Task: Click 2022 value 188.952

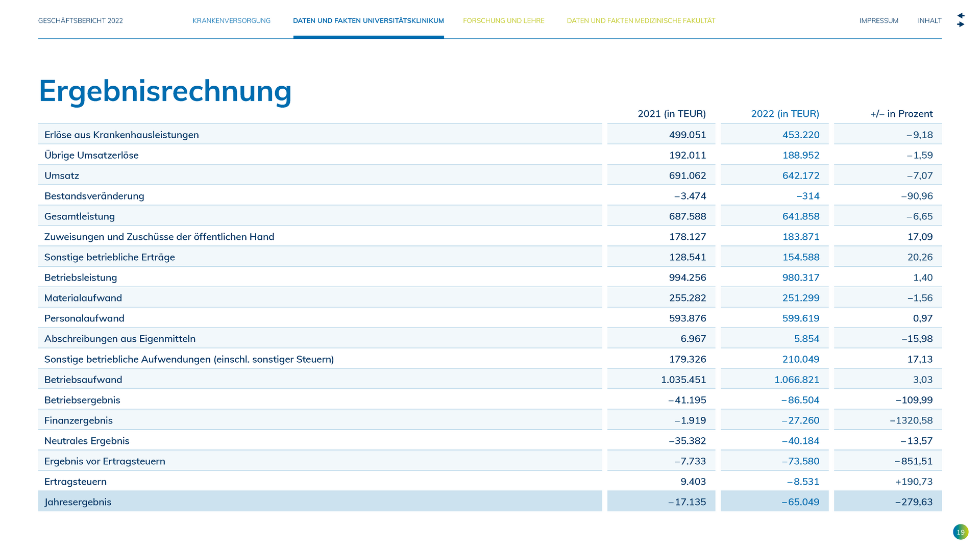Action: (801, 155)
